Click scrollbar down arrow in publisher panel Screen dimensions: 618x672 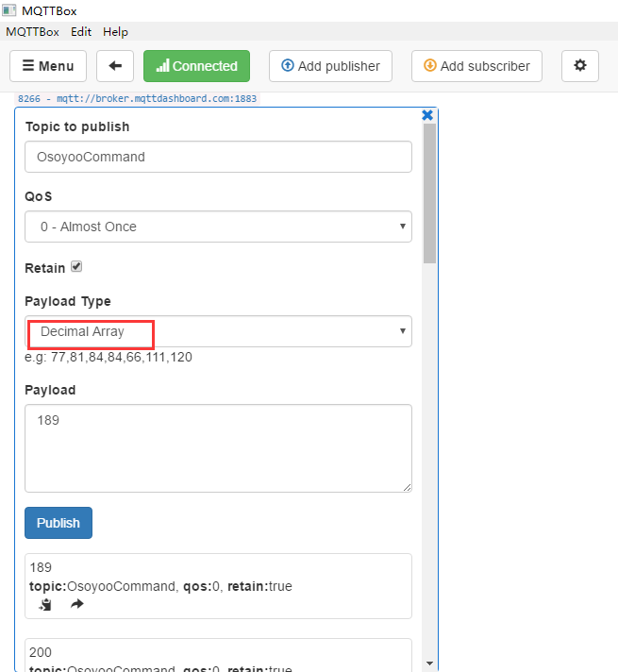pyautogui.click(x=429, y=664)
